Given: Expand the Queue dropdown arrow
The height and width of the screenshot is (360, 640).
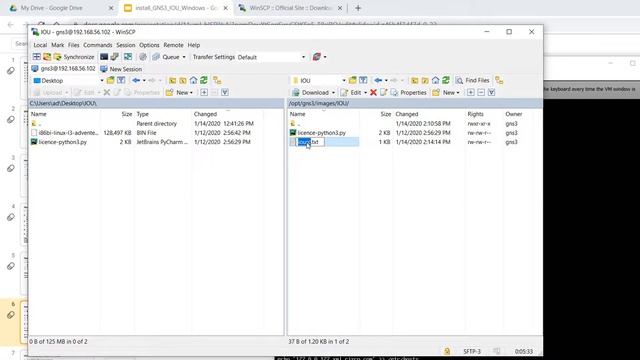Looking at the screenshot, I should click(x=184, y=57).
